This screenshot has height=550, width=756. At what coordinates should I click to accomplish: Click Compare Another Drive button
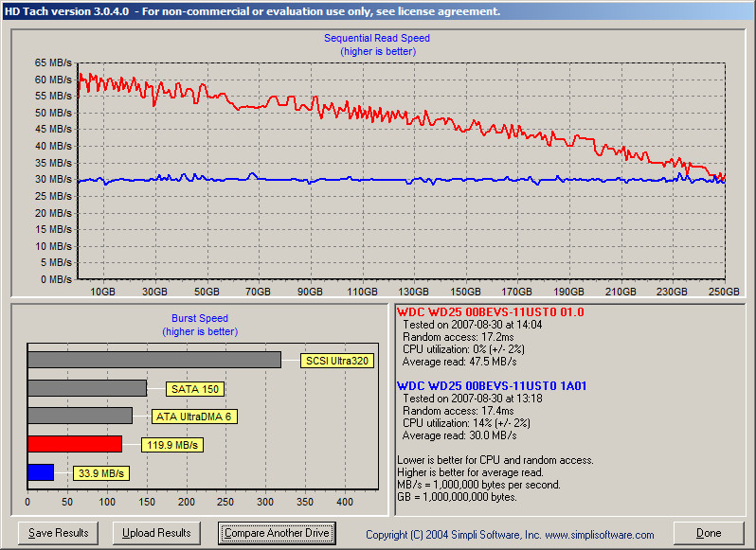tap(277, 533)
